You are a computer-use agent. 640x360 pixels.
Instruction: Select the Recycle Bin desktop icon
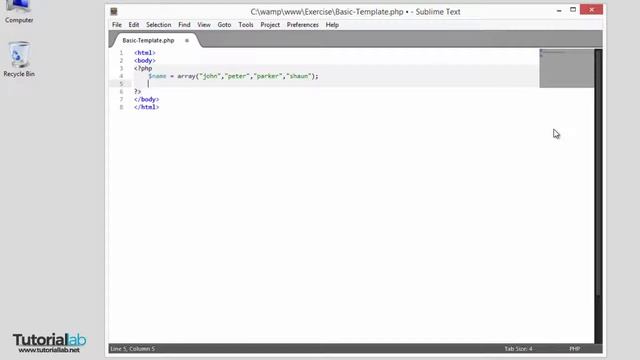(19, 59)
